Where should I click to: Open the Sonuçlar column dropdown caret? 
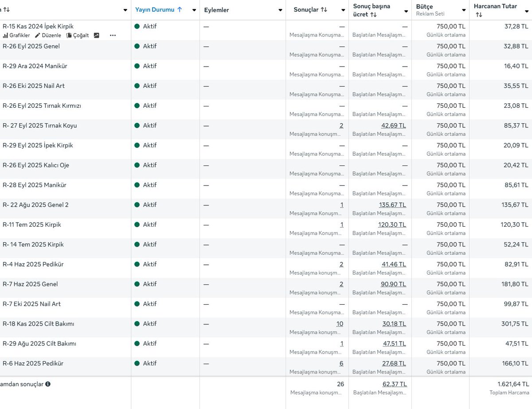tap(343, 10)
